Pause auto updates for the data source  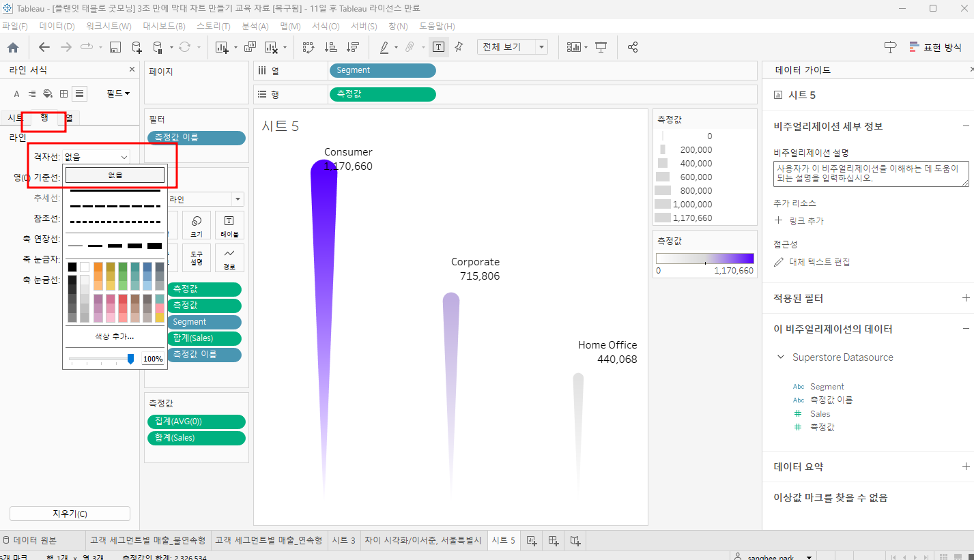158,47
